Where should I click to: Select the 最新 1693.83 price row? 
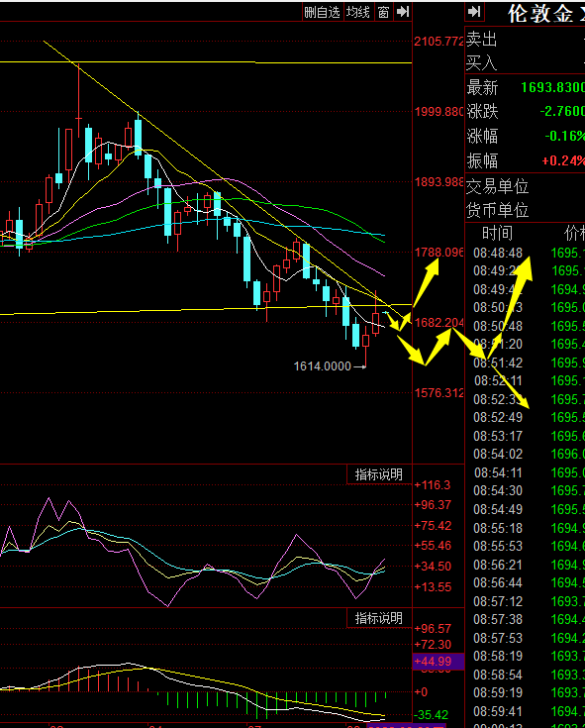tap(526, 87)
